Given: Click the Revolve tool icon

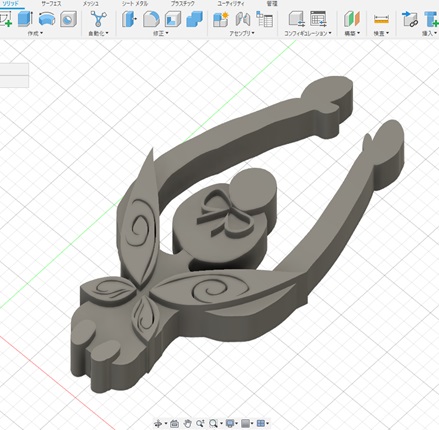Looking at the screenshot, I should coord(47,19).
